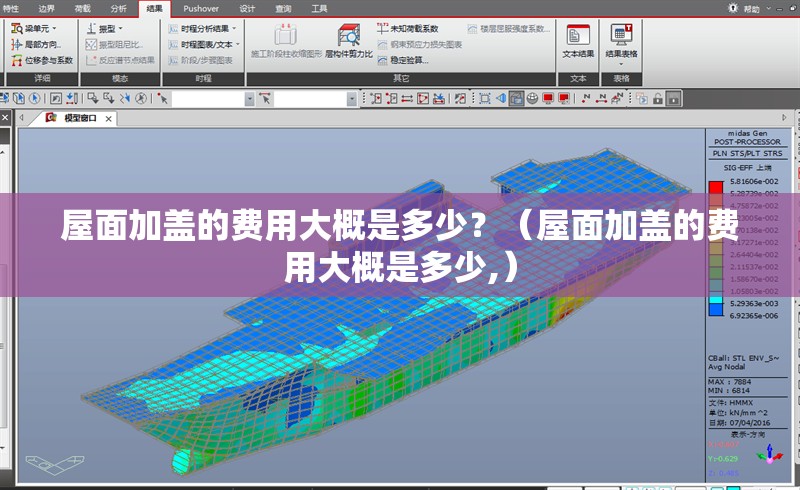The image size is (800, 490).
Task: Open the 文本结果 text results icon
Action: pos(578,36)
